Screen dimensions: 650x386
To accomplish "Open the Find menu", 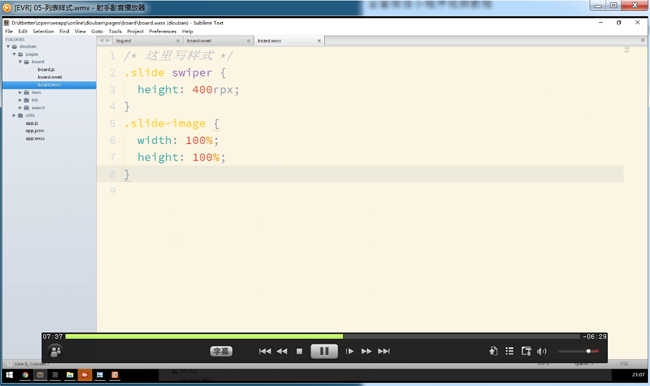I will click(x=64, y=31).
